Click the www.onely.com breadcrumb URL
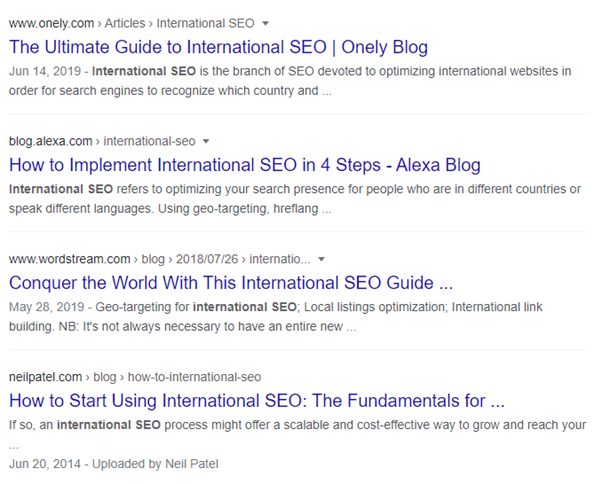Image resolution: width=602 pixels, height=484 pixels. [131, 23]
